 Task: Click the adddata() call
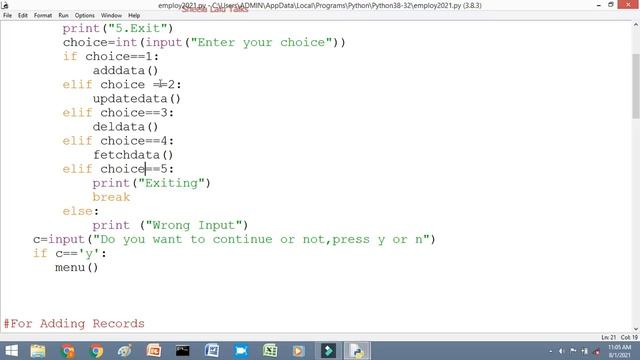[125, 71]
